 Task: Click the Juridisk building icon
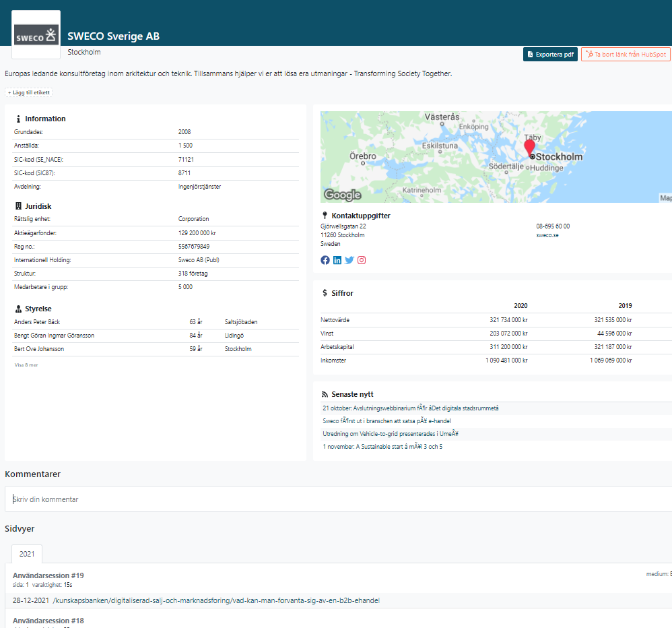tap(18, 206)
